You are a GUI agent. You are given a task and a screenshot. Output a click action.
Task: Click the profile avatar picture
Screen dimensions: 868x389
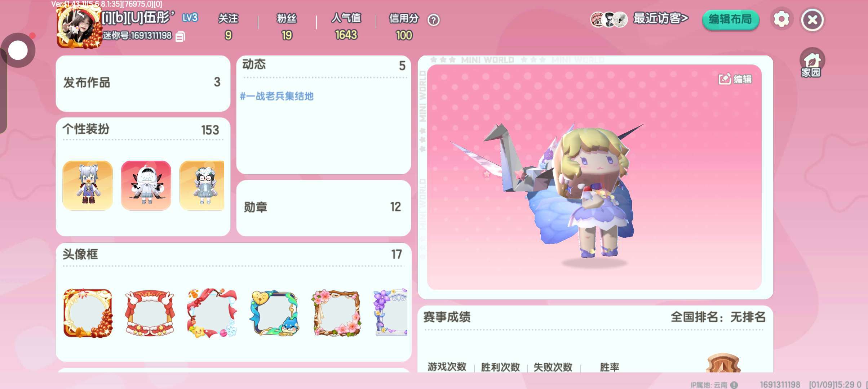[79, 27]
